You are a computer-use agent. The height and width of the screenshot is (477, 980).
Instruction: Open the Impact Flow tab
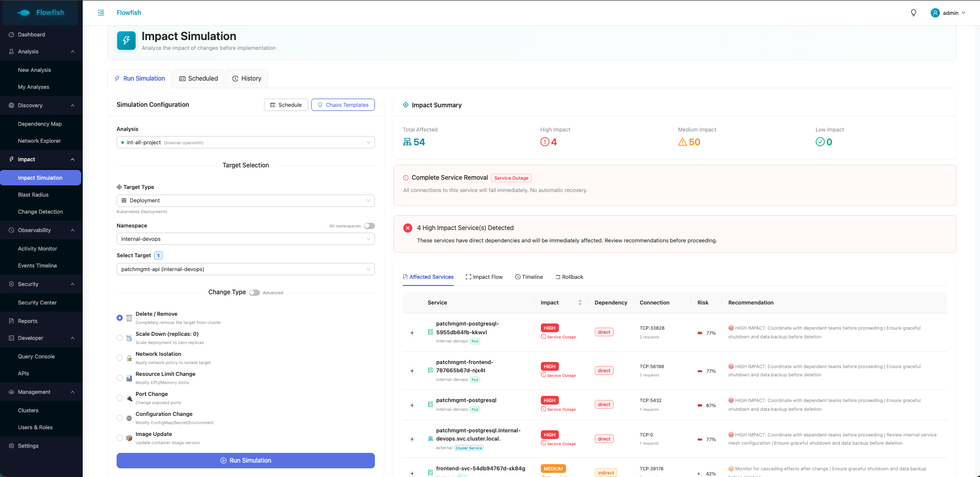point(484,277)
